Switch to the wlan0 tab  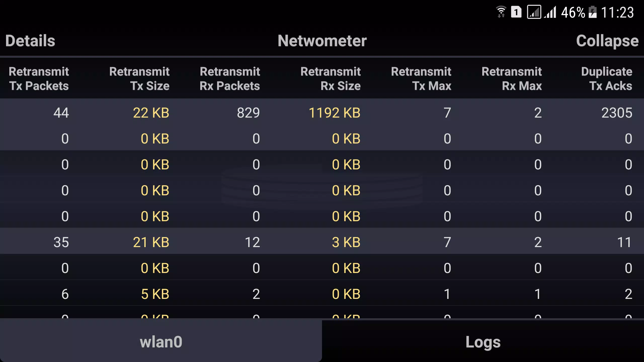coord(161,342)
